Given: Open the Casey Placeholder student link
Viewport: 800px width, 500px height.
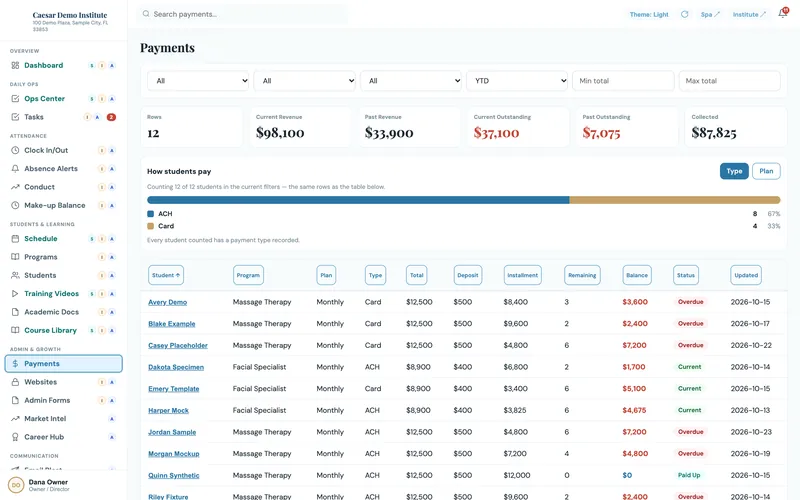Looking at the screenshot, I should click(x=178, y=346).
